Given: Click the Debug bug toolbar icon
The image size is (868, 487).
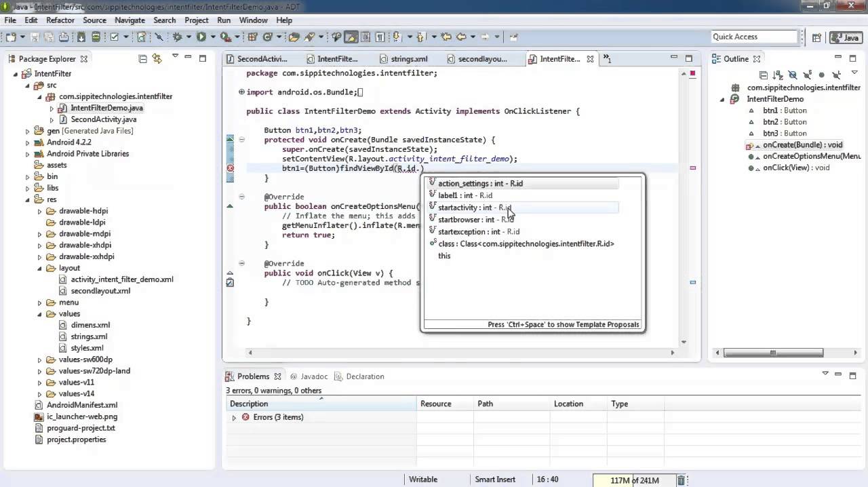Looking at the screenshot, I should click(x=176, y=37).
